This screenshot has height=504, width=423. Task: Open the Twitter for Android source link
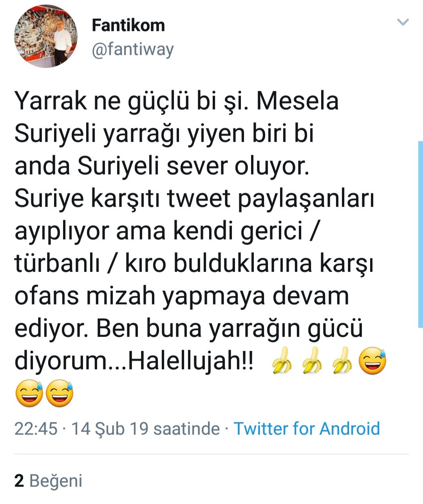tap(307, 428)
